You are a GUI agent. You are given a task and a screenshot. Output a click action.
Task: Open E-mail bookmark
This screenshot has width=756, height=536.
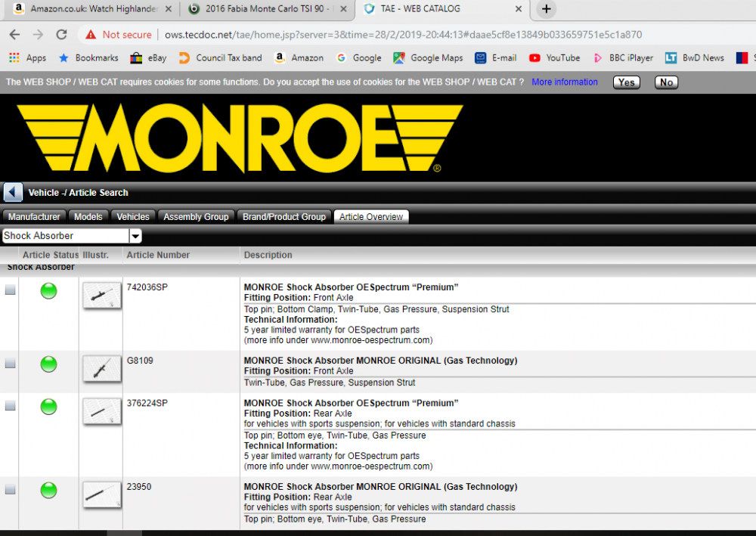[496, 58]
